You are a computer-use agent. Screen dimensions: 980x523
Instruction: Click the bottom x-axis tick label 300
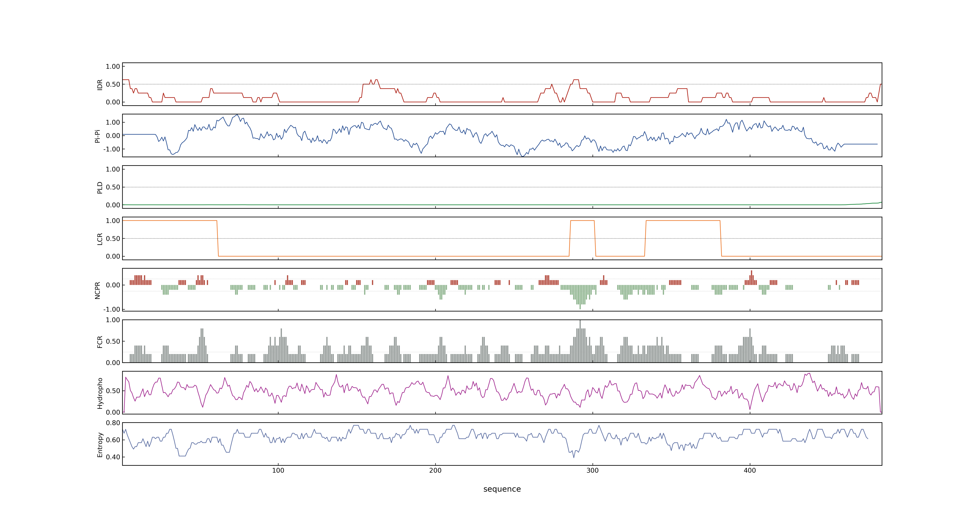point(592,470)
